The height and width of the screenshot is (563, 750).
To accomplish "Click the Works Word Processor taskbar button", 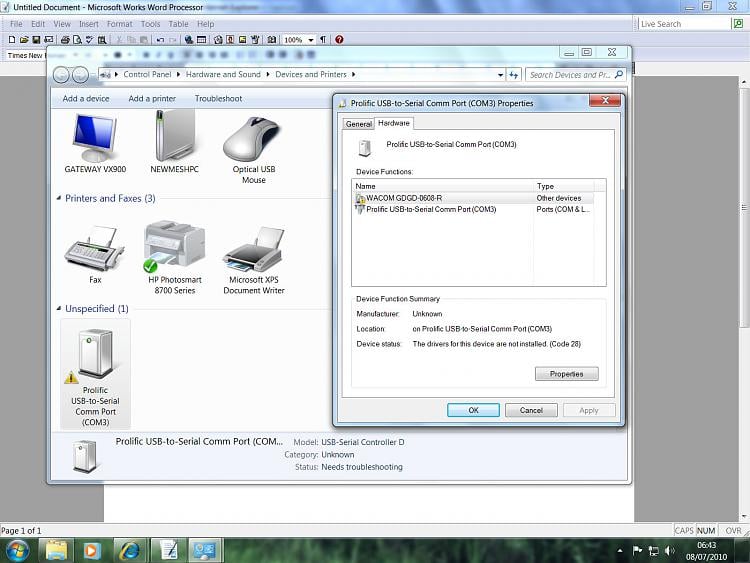I will point(169,550).
